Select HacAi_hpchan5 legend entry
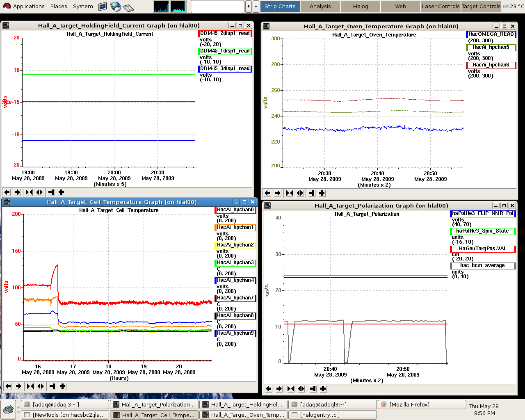The height and width of the screenshot is (420, 525). (x=491, y=48)
